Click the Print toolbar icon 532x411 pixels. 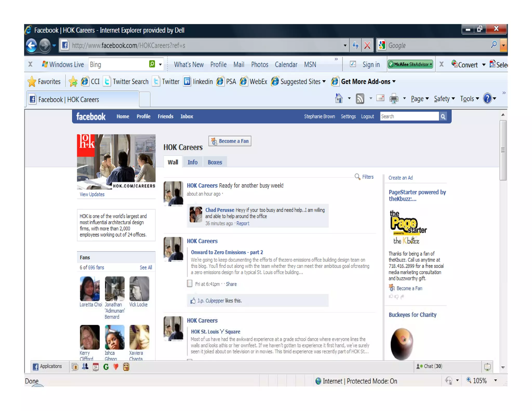point(394,98)
